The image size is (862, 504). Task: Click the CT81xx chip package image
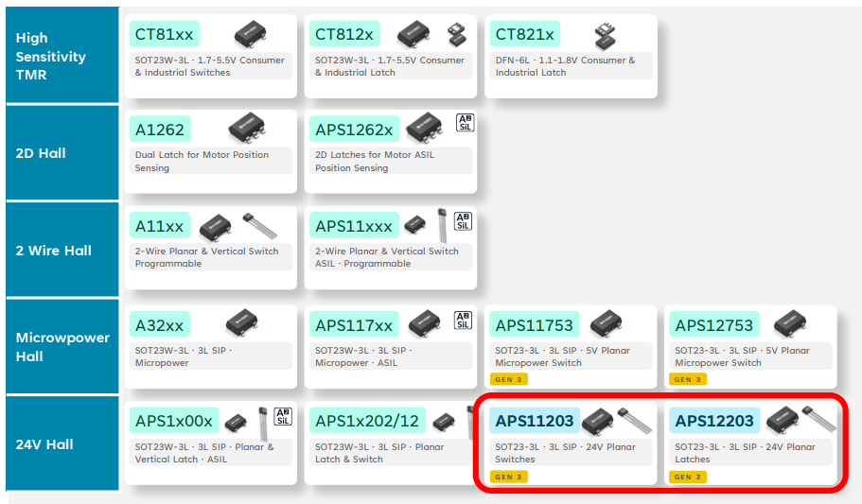pyautogui.click(x=250, y=33)
